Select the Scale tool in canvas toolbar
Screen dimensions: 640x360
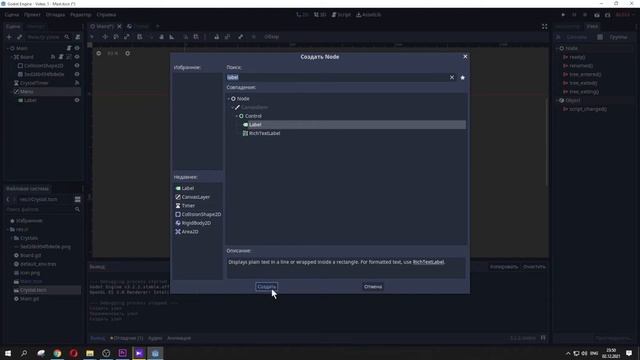[x=127, y=37]
